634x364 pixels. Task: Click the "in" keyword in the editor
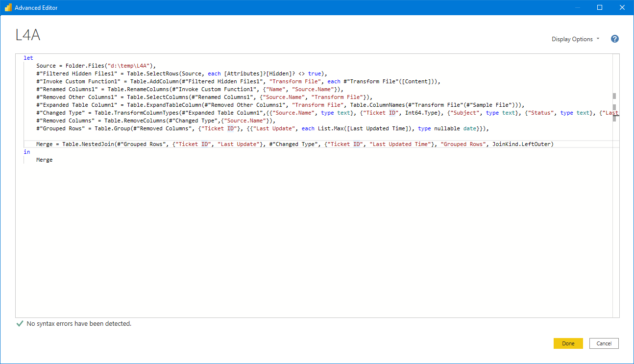26,152
